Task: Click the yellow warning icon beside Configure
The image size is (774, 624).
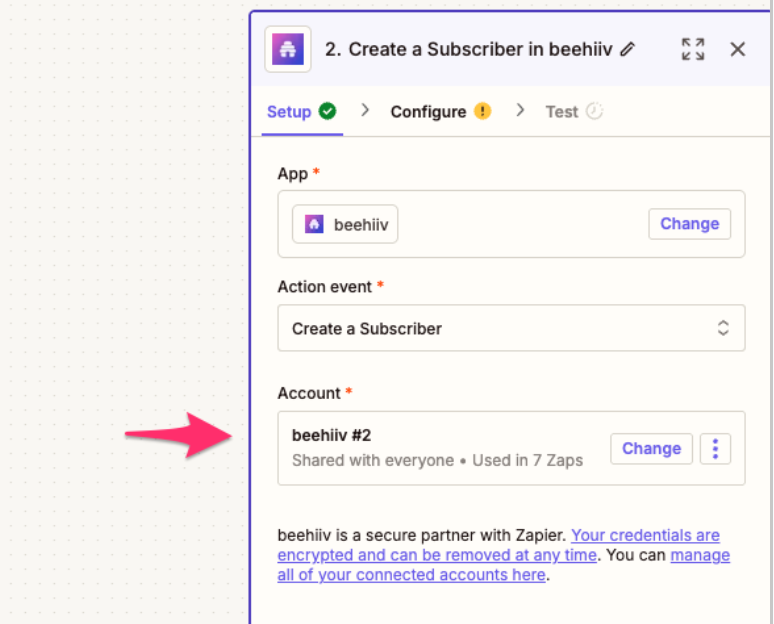Action: pyautogui.click(x=482, y=111)
